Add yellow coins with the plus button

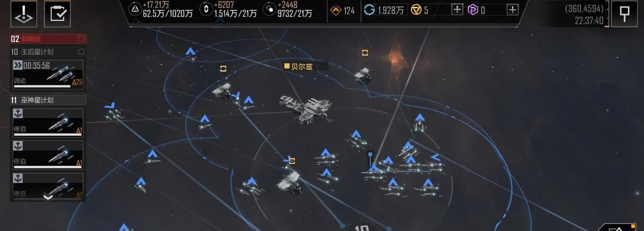coord(457,9)
